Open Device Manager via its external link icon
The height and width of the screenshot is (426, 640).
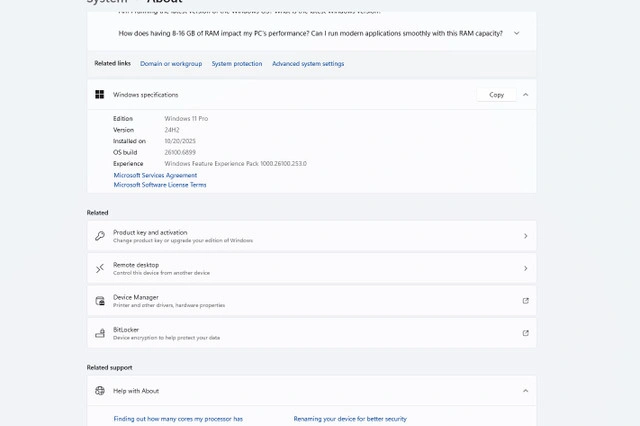point(526,301)
